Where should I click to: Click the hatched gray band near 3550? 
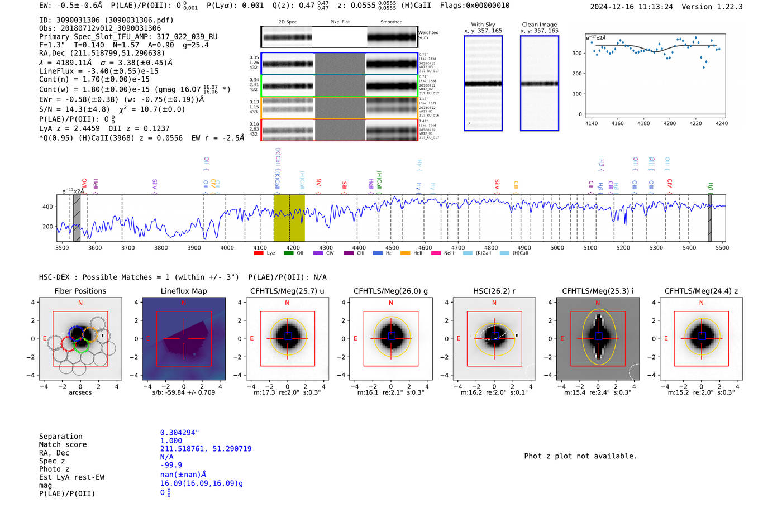point(77,218)
